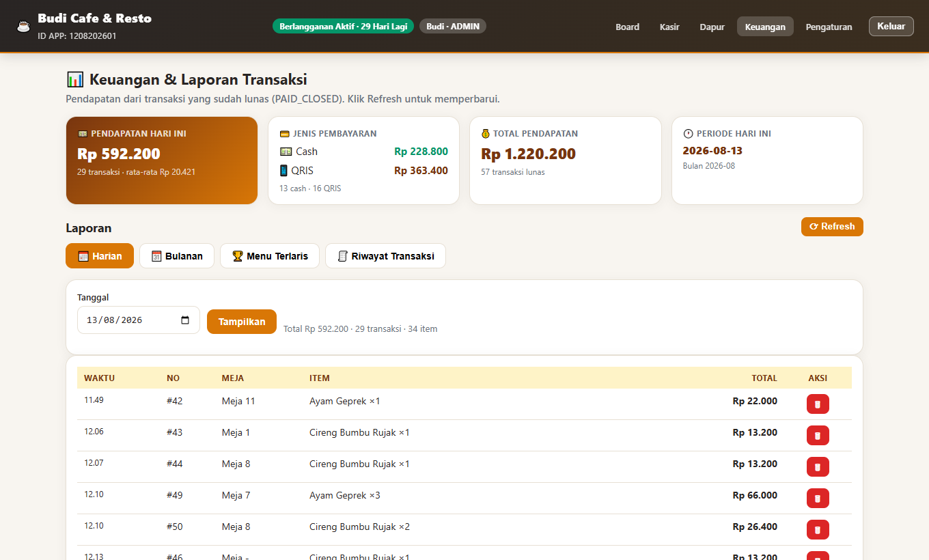Click the Tanggal date input field
929x560 pixels.
click(139, 320)
